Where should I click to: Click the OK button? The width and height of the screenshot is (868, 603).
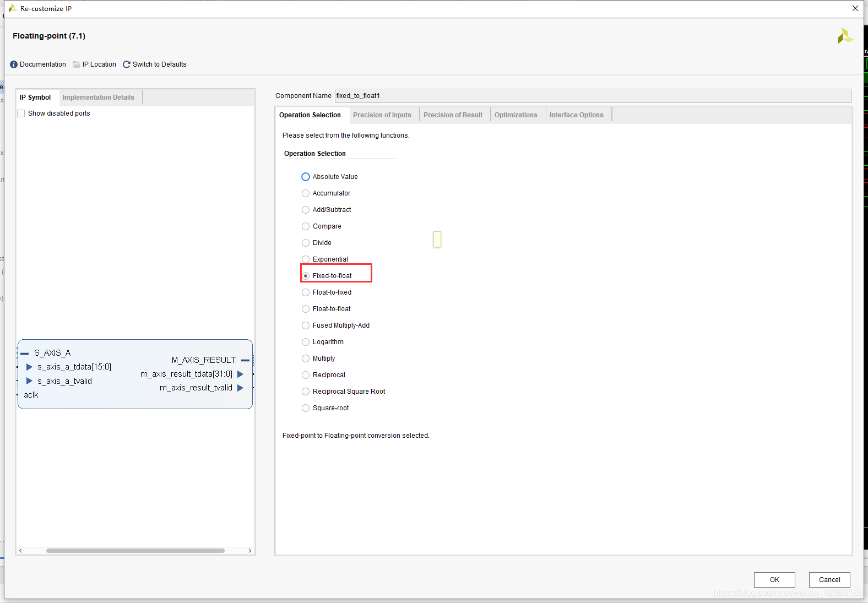click(x=774, y=580)
